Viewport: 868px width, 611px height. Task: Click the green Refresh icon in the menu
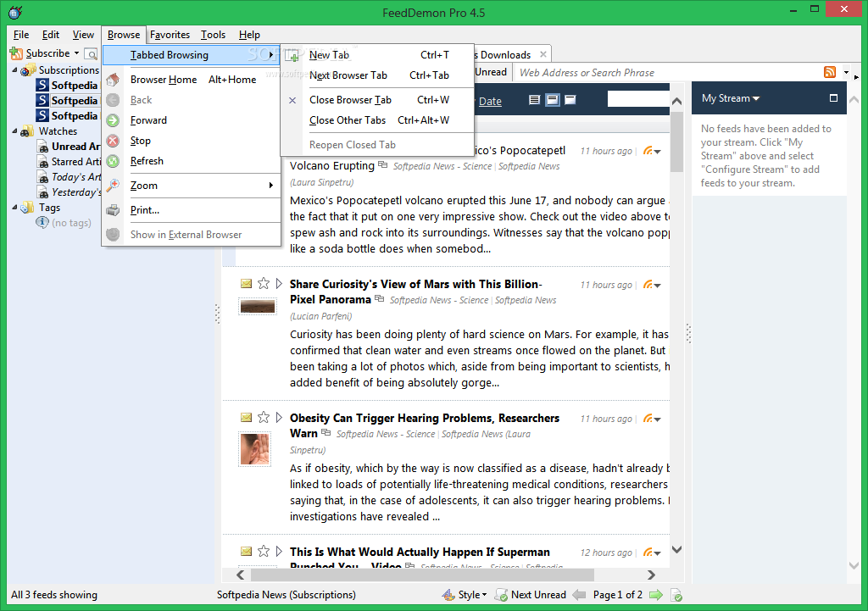[x=113, y=161]
